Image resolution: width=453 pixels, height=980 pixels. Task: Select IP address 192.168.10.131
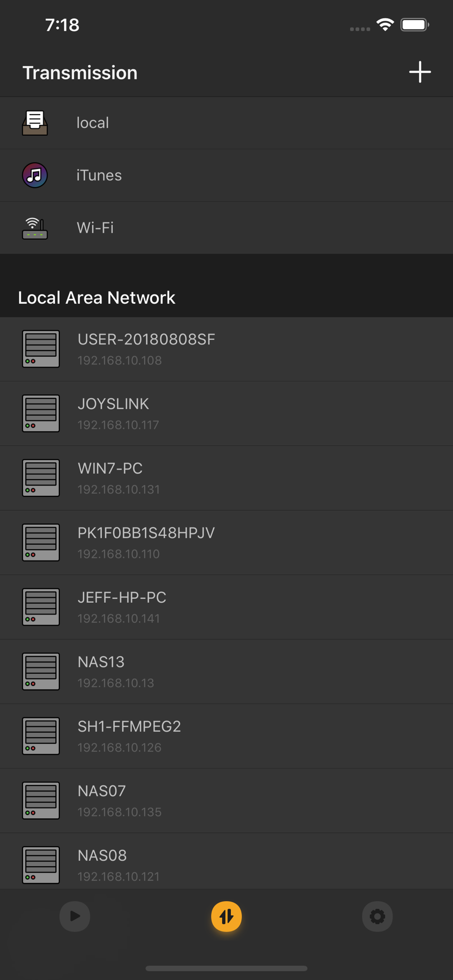click(119, 490)
